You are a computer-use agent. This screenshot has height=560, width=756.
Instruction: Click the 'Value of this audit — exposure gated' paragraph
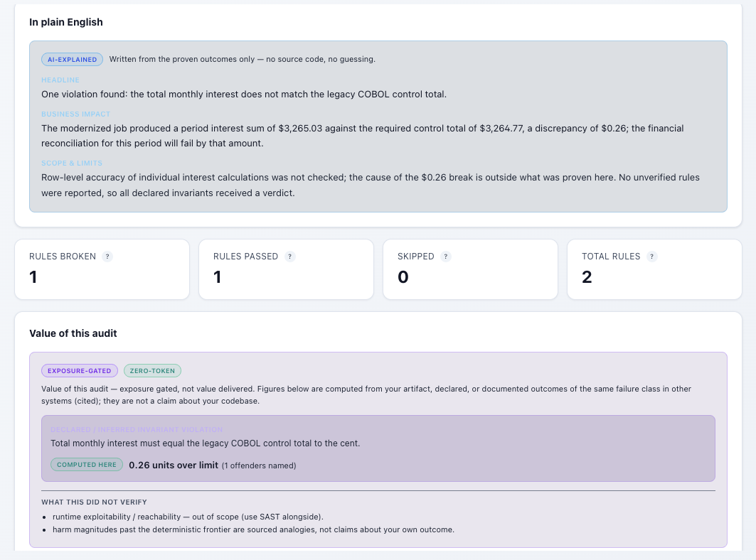coord(366,395)
